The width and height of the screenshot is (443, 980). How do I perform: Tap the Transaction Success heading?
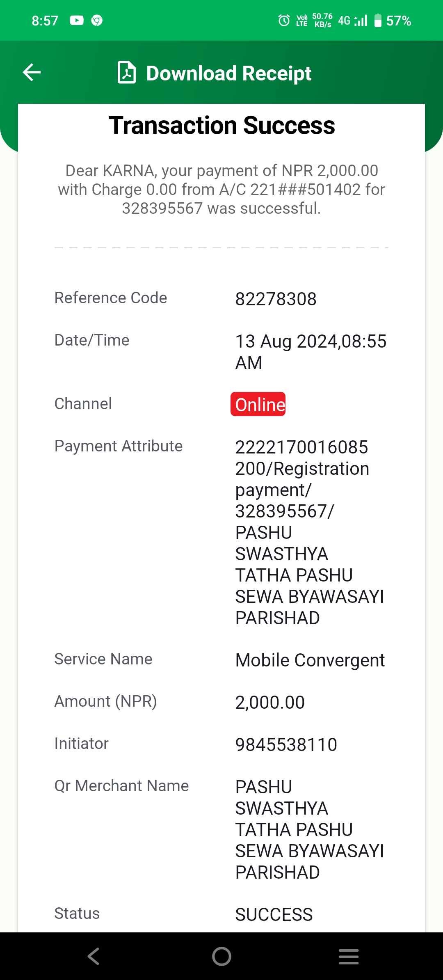221,125
